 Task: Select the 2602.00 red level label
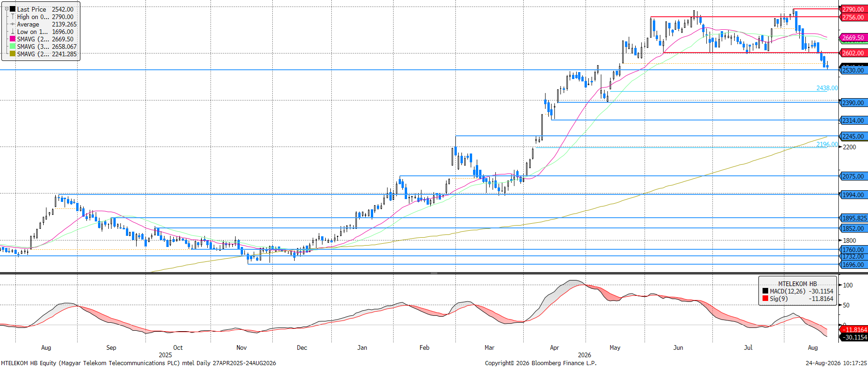point(853,53)
